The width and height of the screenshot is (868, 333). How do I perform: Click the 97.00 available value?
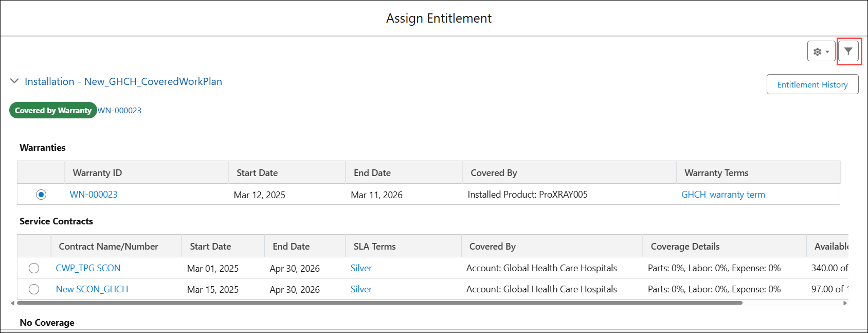coord(829,289)
